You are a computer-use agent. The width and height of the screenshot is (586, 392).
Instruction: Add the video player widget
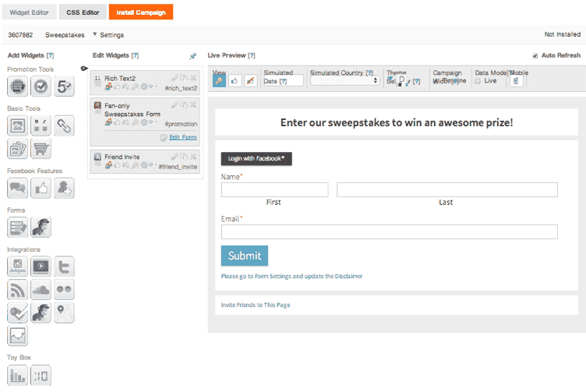pos(41,267)
